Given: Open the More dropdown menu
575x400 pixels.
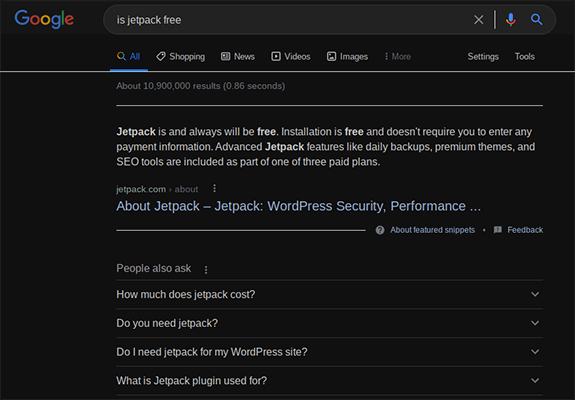Looking at the screenshot, I should (398, 56).
